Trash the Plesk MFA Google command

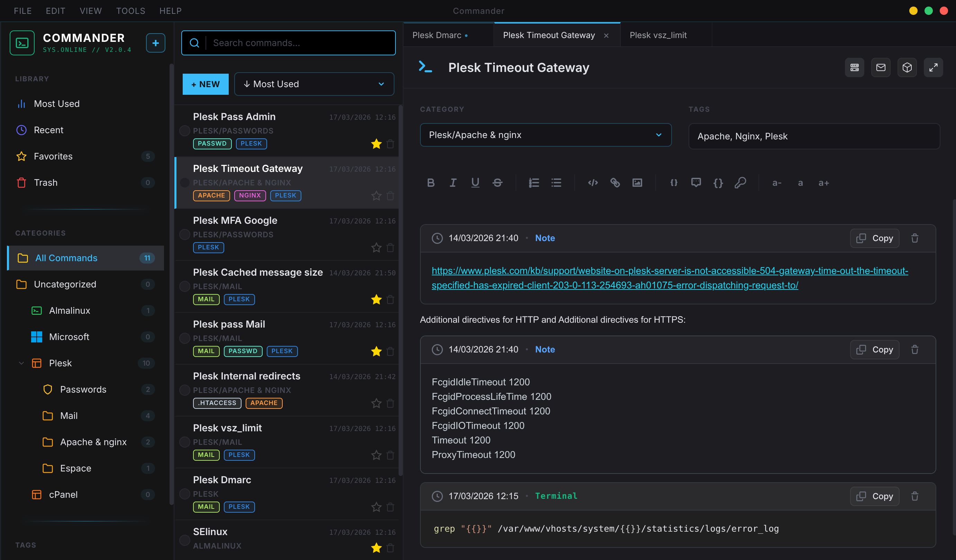coord(390,248)
